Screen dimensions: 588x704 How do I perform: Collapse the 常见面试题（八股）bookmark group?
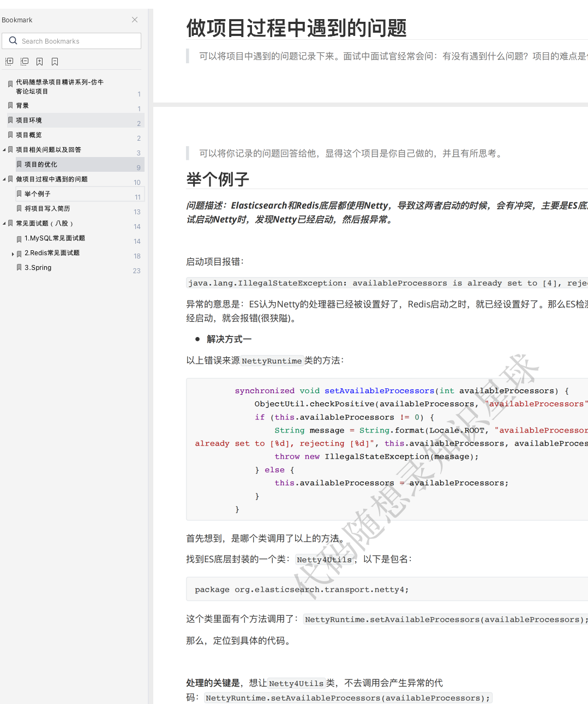[4, 224]
